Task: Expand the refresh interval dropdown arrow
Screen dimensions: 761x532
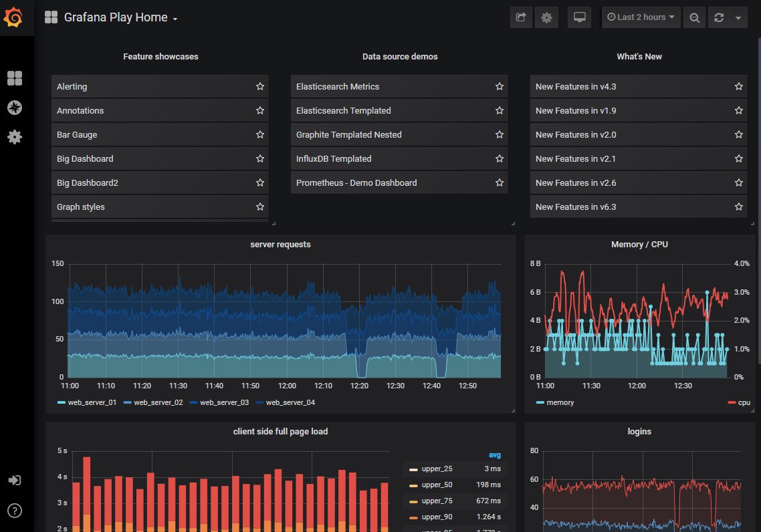Action: tap(738, 17)
